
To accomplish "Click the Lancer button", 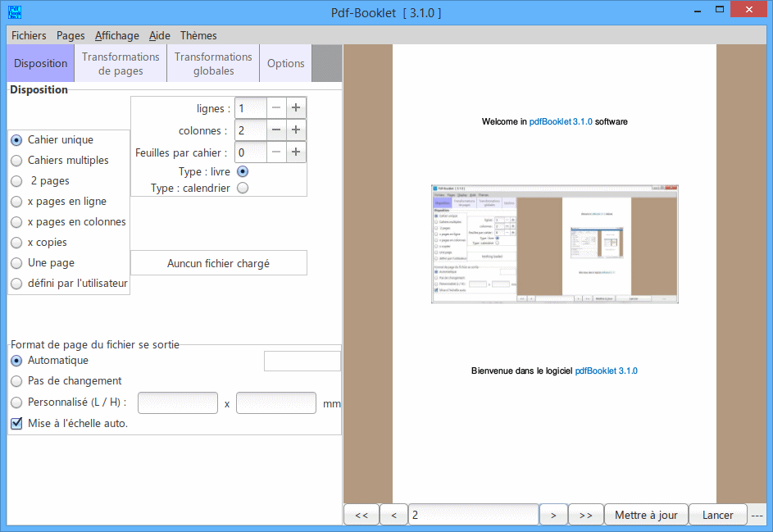I will click(x=718, y=515).
